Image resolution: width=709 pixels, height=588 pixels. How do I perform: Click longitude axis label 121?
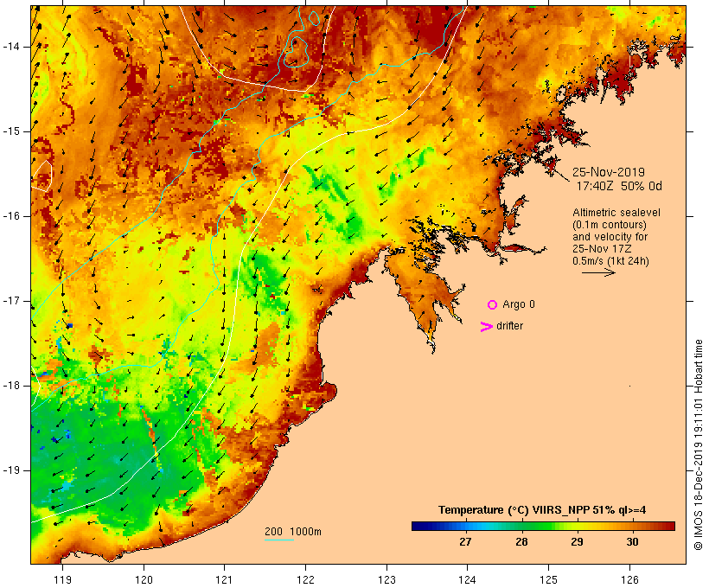(x=224, y=579)
